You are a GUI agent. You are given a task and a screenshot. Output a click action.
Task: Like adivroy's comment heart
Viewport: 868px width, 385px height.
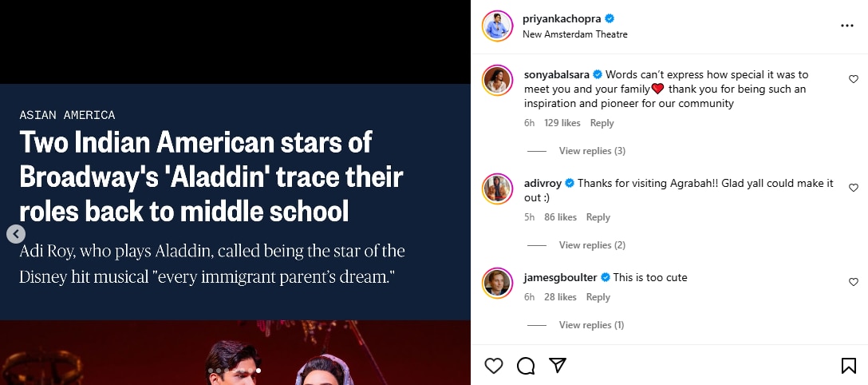(x=853, y=188)
